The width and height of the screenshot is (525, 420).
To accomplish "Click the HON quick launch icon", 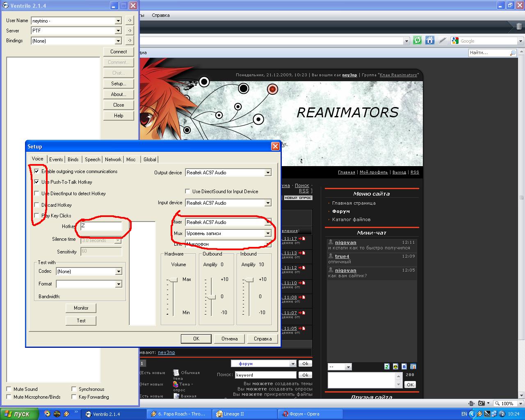I will click(57, 414).
